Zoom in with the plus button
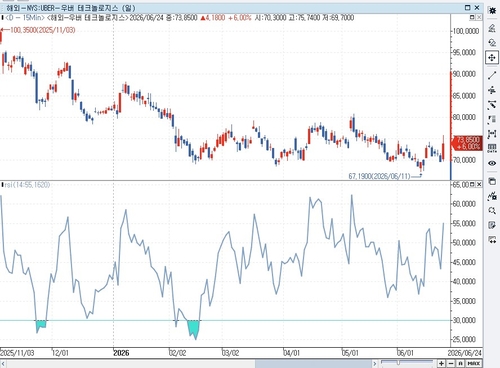 [x=441, y=363]
